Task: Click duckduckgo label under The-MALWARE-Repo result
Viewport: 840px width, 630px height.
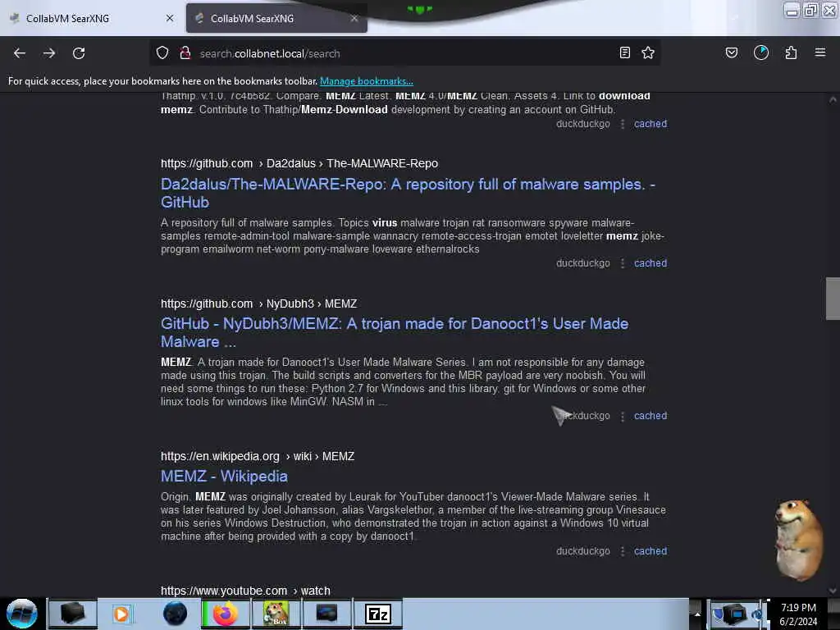Action: pyautogui.click(x=583, y=263)
